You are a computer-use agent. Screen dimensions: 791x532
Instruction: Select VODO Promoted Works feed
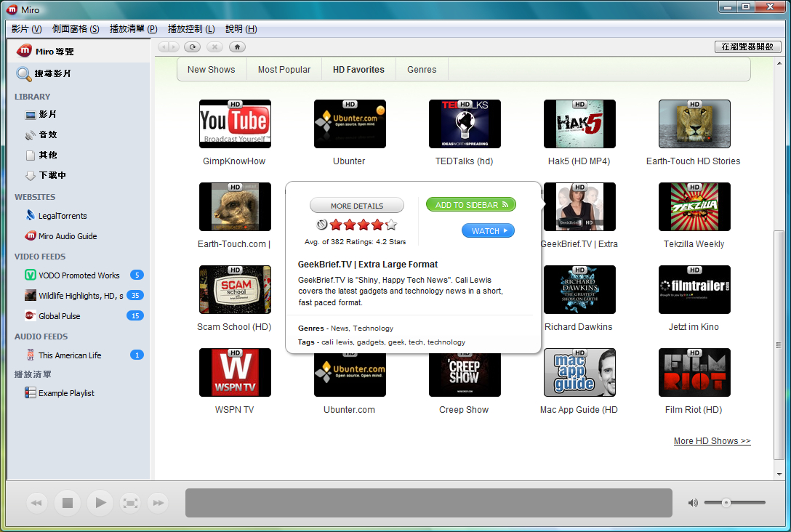[79, 275]
